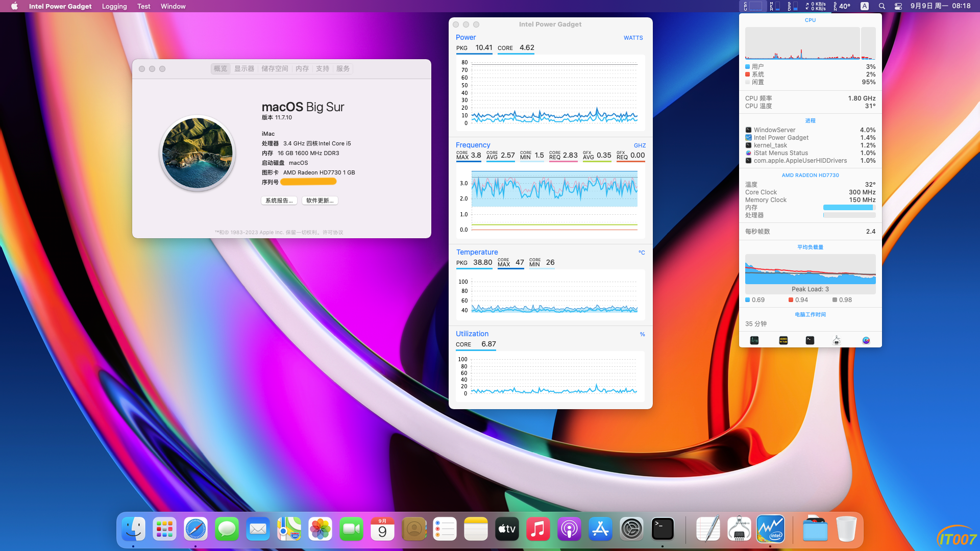Click the 系统报告... button
Image resolution: width=980 pixels, height=551 pixels.
click(279, 201)
